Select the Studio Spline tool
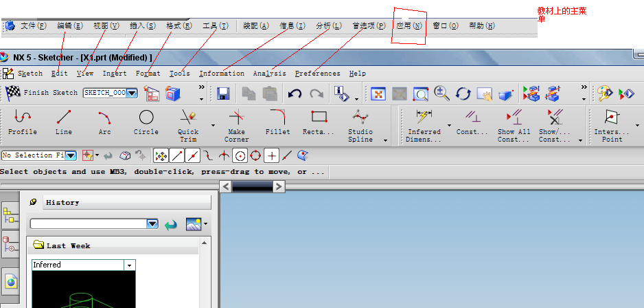 tap(360, 125)
